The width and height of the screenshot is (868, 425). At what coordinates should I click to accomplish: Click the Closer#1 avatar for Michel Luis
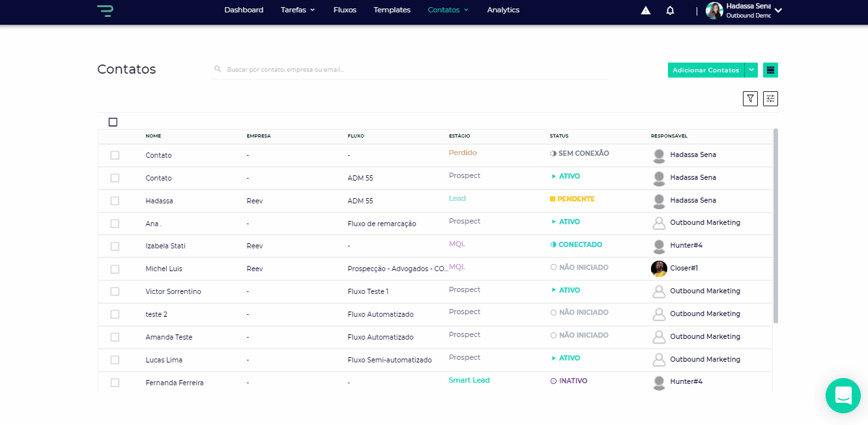tap(659, 269)
